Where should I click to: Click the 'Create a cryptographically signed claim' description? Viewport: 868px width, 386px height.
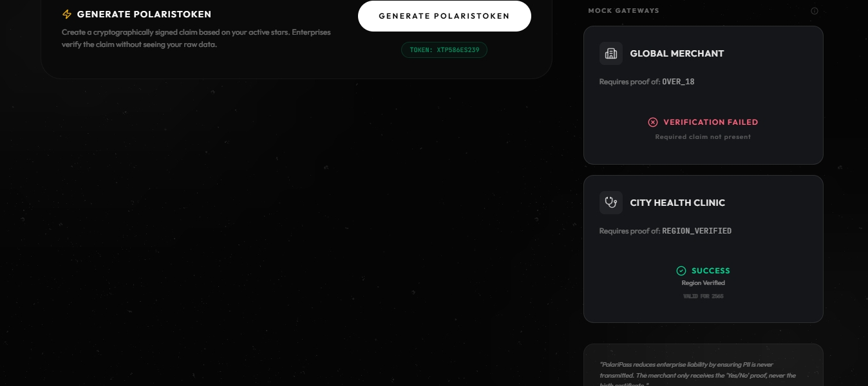(x=196, y=38)
